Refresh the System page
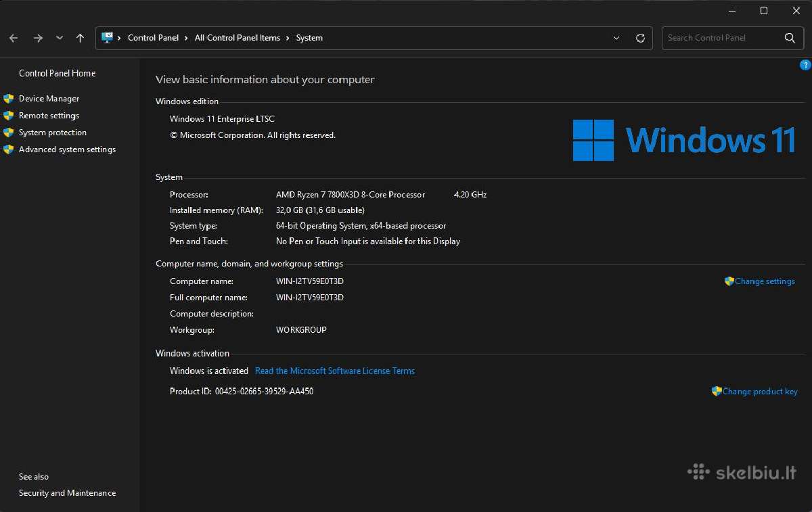The height and width of the screenshot is (512, 812). coord(640,39)
